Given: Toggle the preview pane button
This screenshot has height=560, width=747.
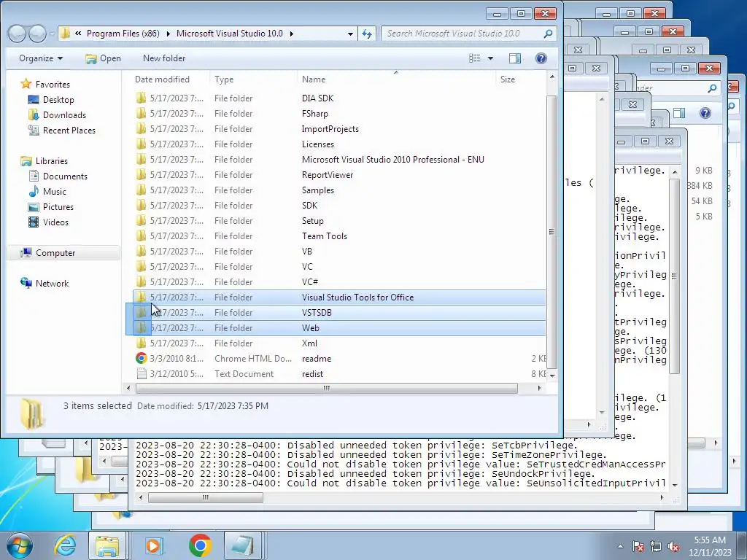Looking at the screenshot, I should (515, 58).
